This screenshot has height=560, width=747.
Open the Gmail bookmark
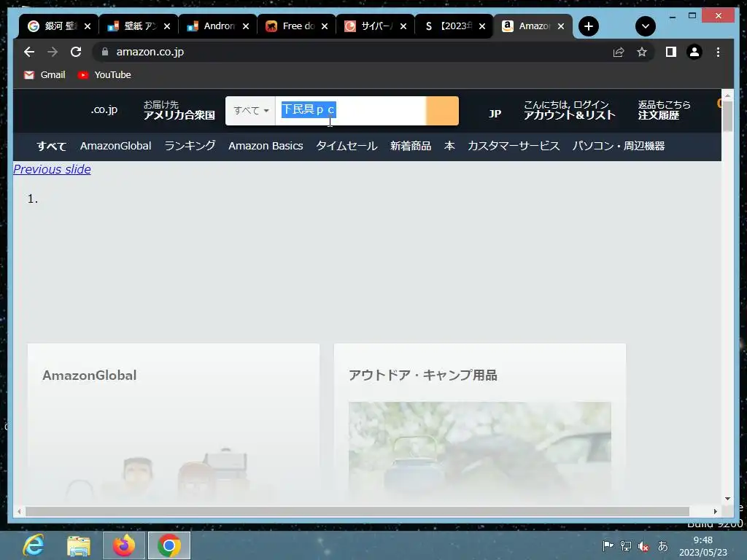(44, 75)
